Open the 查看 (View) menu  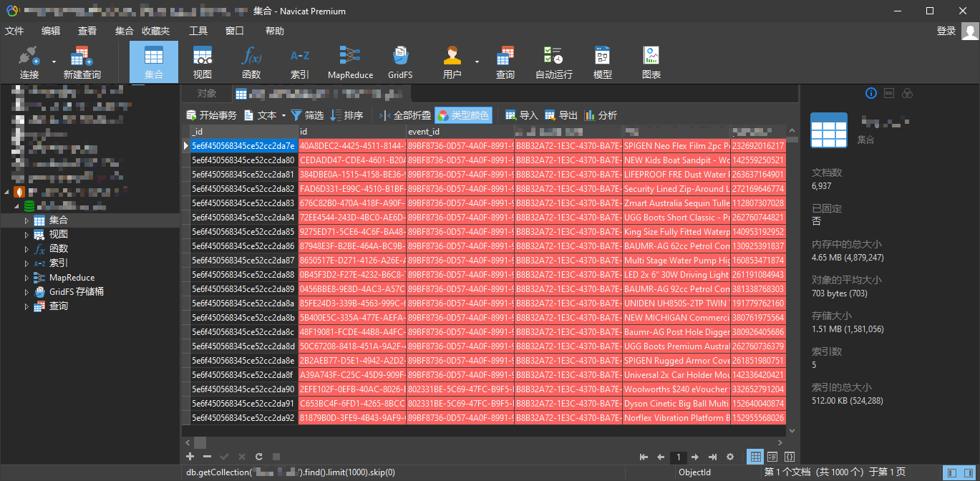pyautogui.click(x=87, y=31)
